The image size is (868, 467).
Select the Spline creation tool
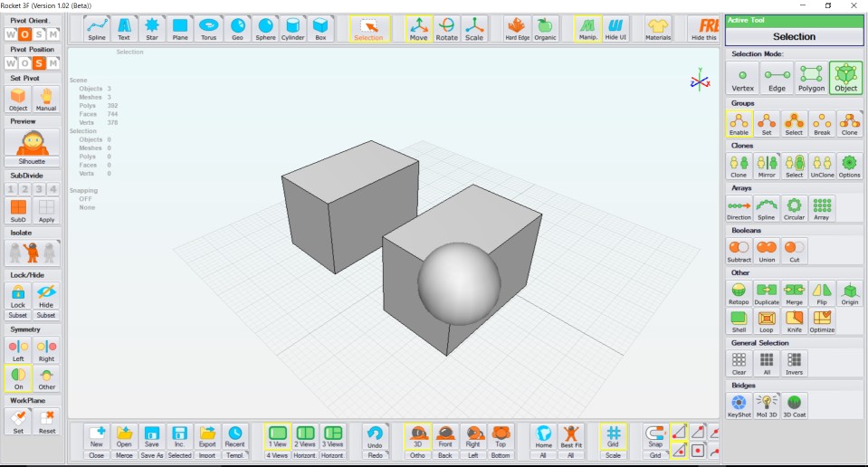pos(97,29)
